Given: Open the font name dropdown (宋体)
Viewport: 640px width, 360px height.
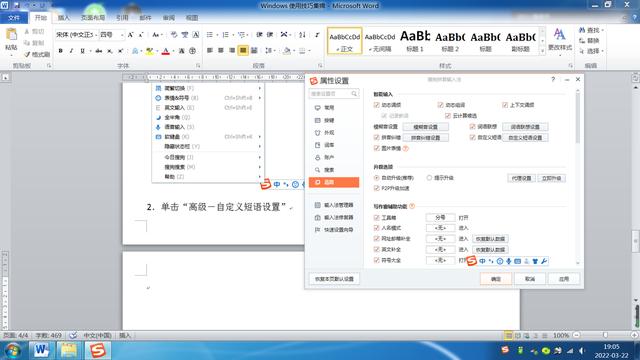Looking at the screenshot, I should [x=96, y=35].
